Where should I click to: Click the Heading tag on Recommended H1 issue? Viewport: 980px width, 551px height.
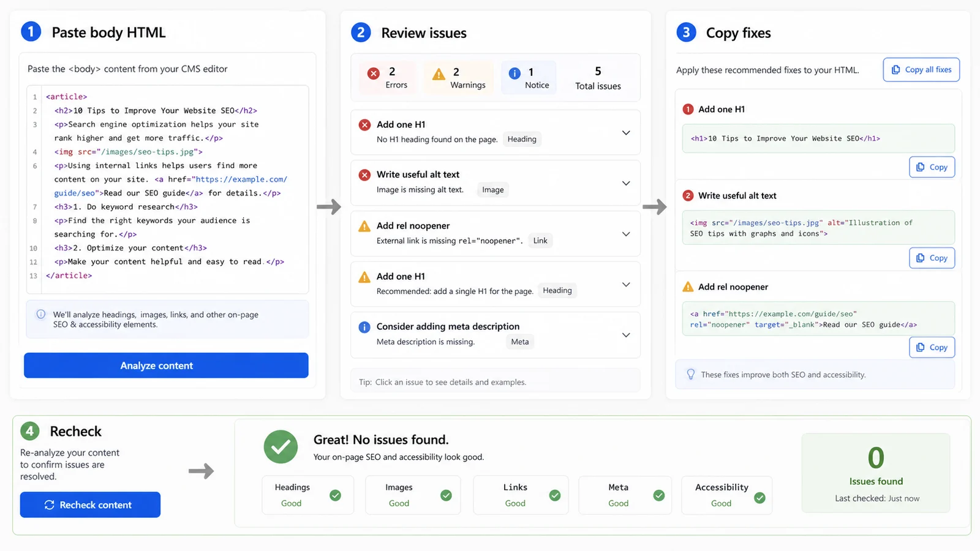click(x=557, y=290)
